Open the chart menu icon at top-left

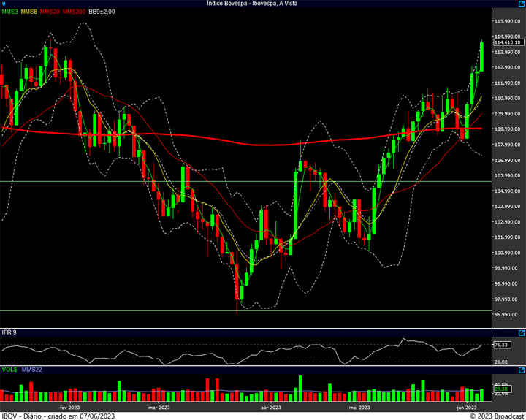4,4
